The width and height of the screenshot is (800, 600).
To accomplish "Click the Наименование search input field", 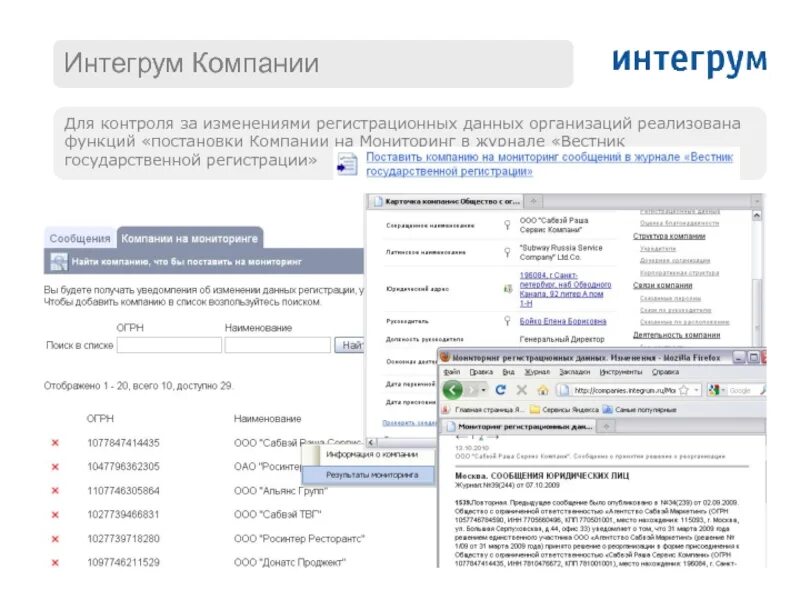I will [278, 345].
